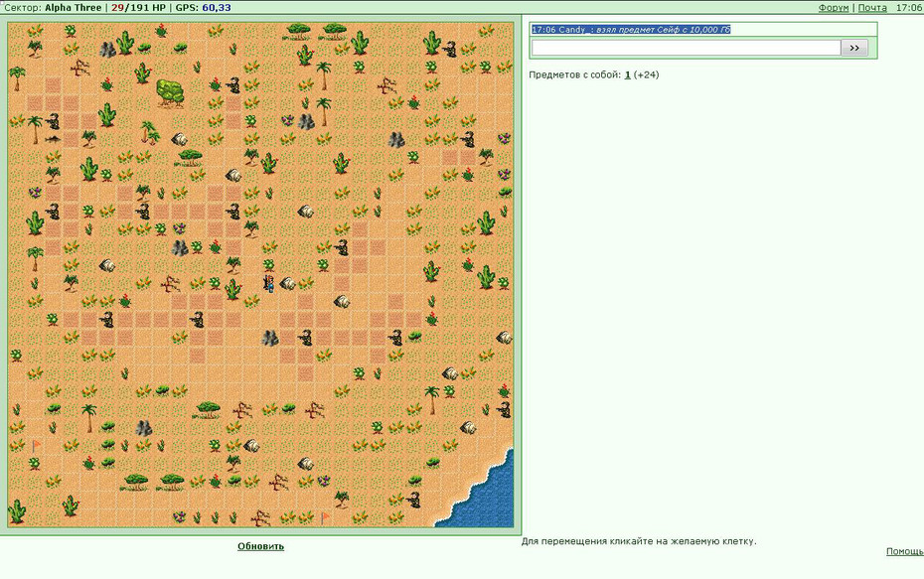This screenshot has height=579, width=924.
Task: Send chat message with the >> button
Action: point(854,48)
